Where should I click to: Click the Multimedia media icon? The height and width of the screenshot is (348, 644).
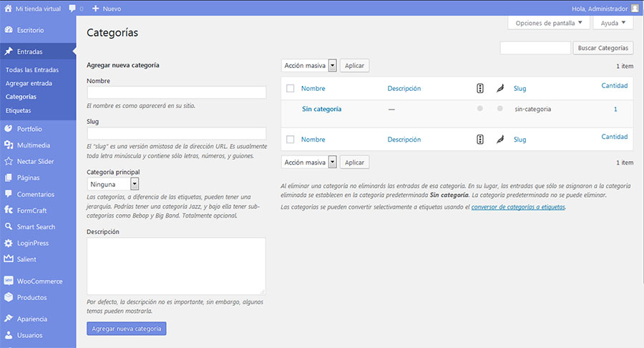[9, 145]
